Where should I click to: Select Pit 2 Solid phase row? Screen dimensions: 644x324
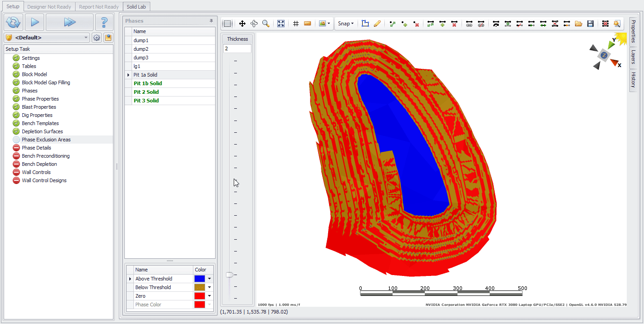pos(146,92)
